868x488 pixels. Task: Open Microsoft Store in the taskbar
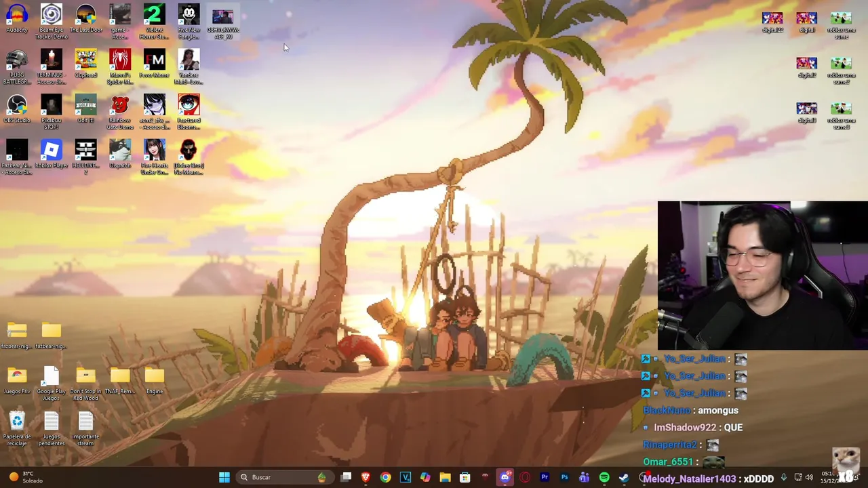pyautogui.click(x=465, y=477)
